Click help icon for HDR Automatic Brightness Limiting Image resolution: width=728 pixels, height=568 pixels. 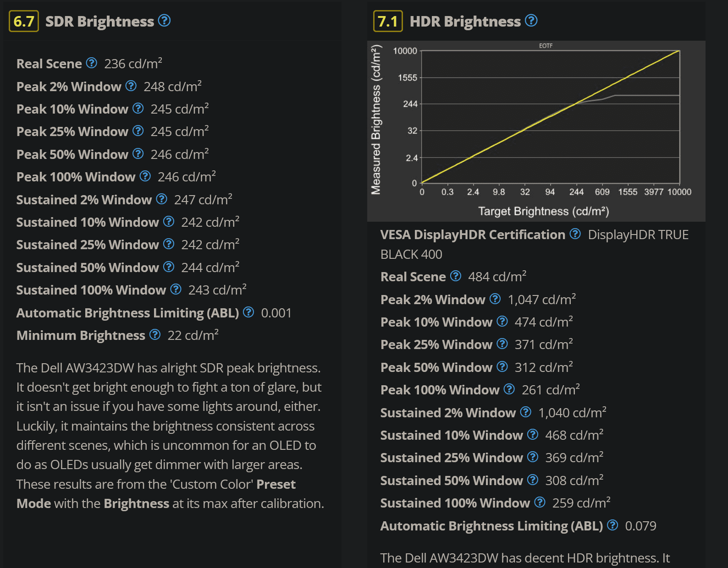[612, 525]
